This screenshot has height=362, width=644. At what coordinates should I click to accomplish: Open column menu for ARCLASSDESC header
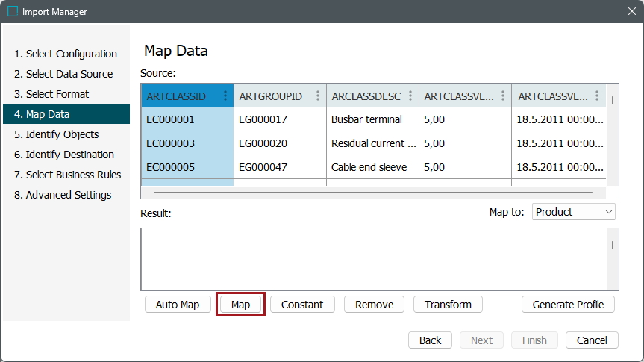410,96
